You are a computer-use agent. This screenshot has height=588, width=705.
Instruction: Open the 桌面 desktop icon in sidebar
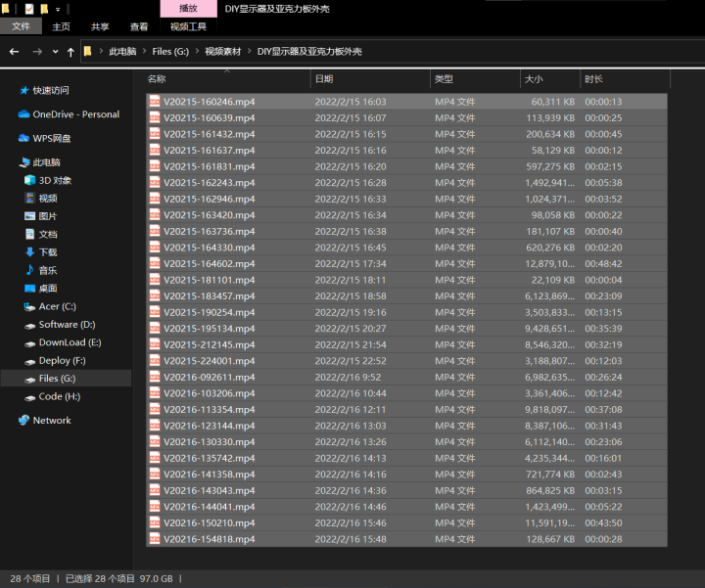29,288
